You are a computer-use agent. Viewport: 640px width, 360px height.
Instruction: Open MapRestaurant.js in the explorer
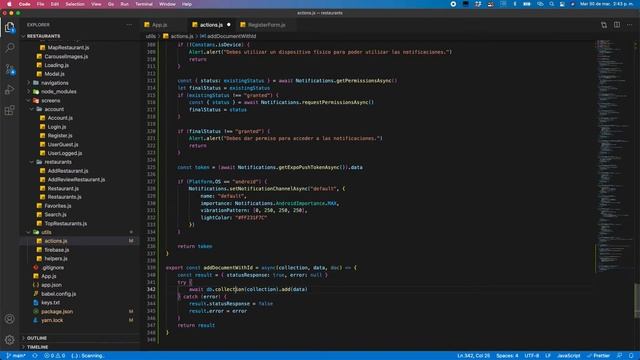pos(68,48)
